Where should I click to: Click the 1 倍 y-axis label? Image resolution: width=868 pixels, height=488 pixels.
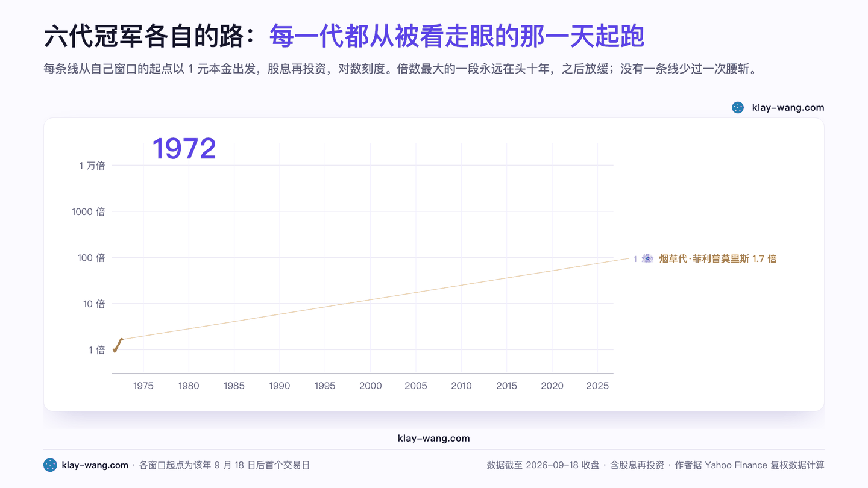point(96,350)
